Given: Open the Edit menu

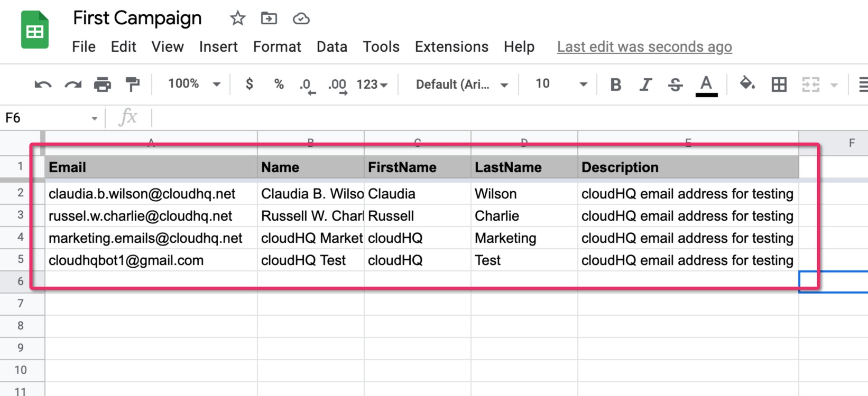Looking at the screenshot, I should pyautogui.click(x=124, y=47).
